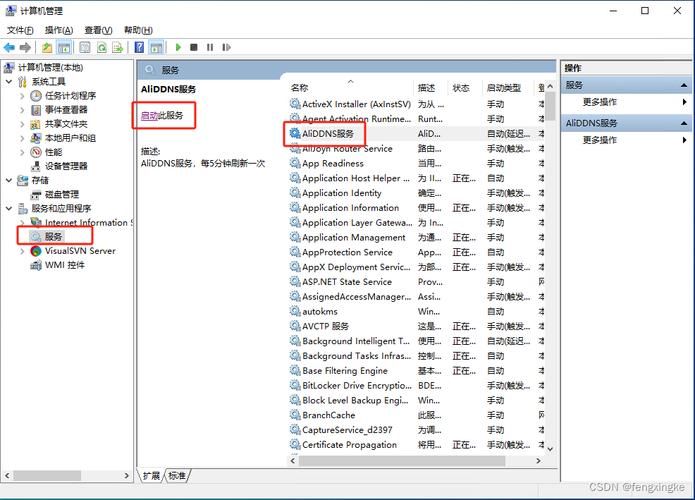Click the services list vertical scrollbar thumb
Screen dimensions: 695x500
pos(550,106)
